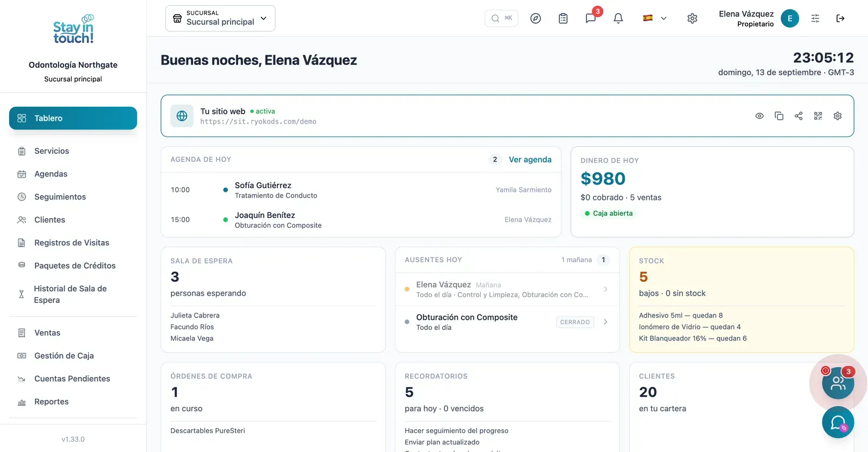Image resolution: width=868 pixels, height=452 pixels.
Task: Click the Ver agenda link
Action: click(x=530, y=159)
